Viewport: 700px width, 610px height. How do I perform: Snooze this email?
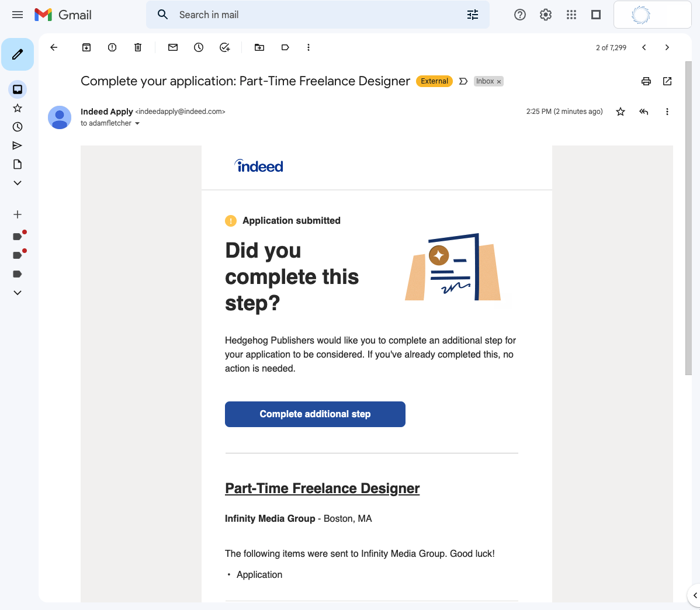pyautogui.click(x=199, y=47)
